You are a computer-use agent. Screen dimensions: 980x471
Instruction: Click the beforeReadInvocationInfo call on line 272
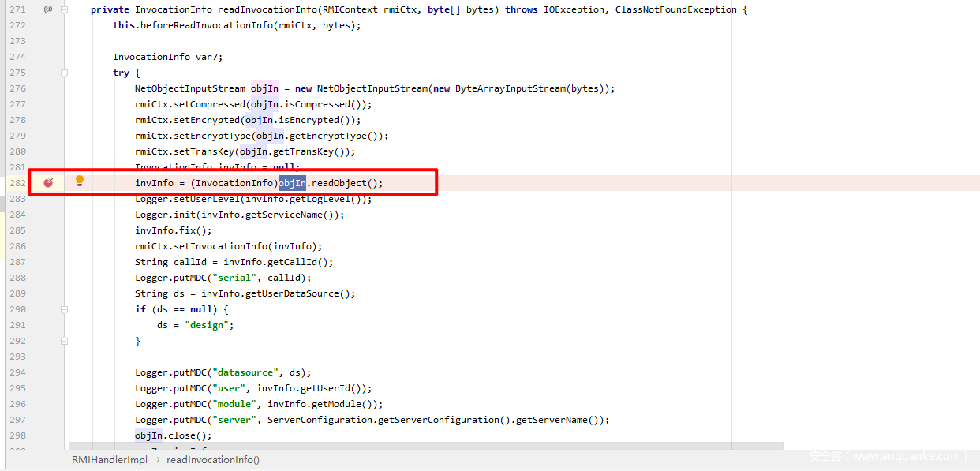(207, 25)
